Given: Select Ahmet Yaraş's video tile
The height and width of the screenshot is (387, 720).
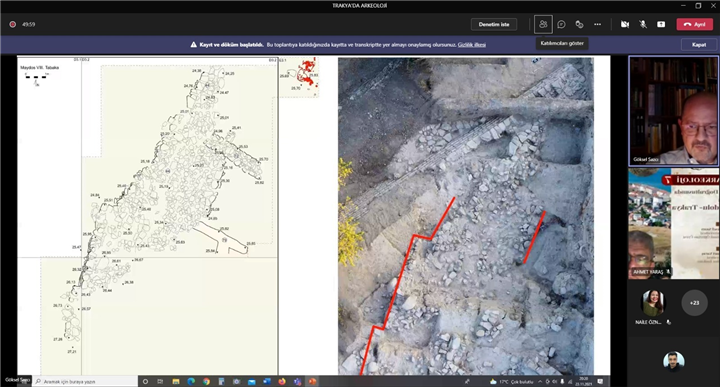Looking at the screenshot, I should tap(673, 224).
